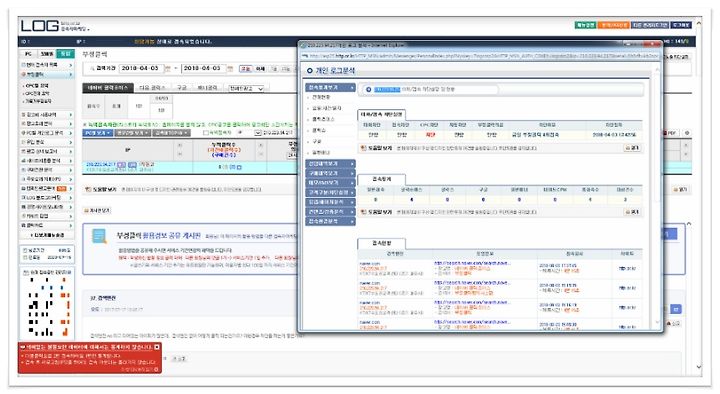Tick the checkbox in the filter row
The height and width of the screenshot is (394, 720).
tap(206, 133)
